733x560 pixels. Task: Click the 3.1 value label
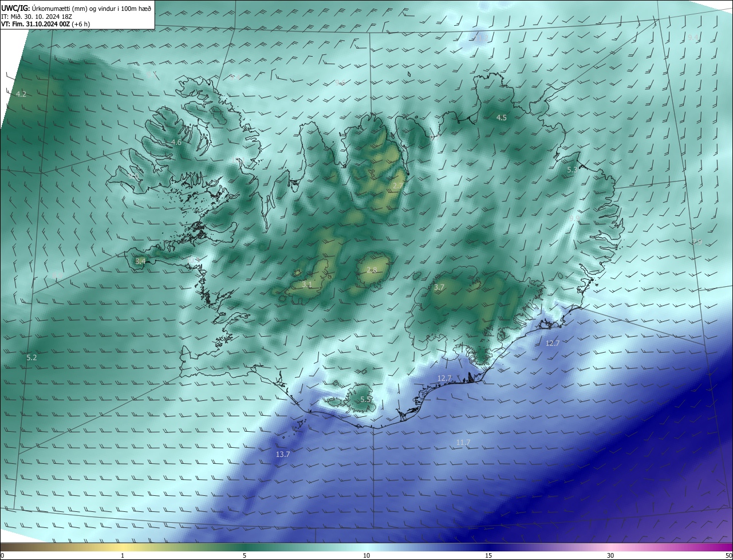[307, 284]
